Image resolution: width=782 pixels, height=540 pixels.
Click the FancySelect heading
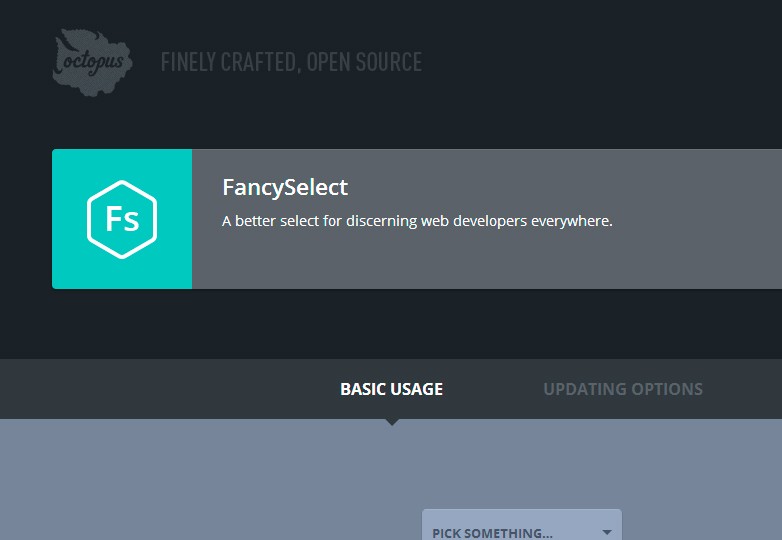click(x=285, y=187)
